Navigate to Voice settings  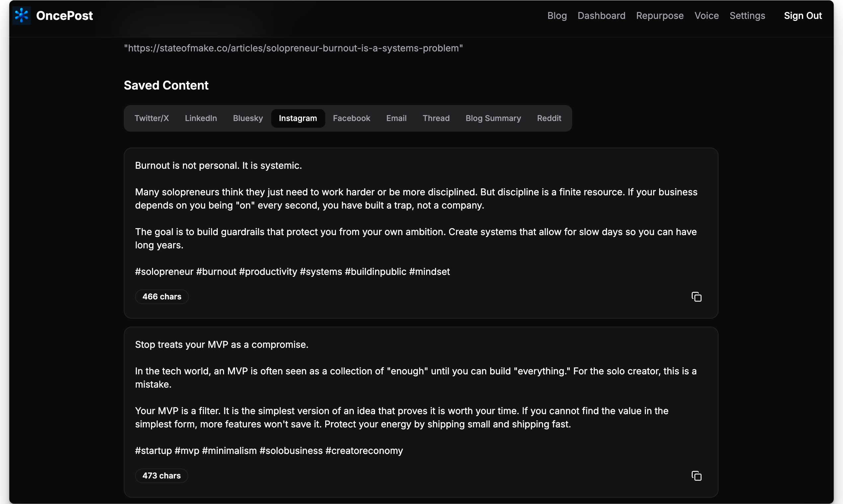point(706,16)
